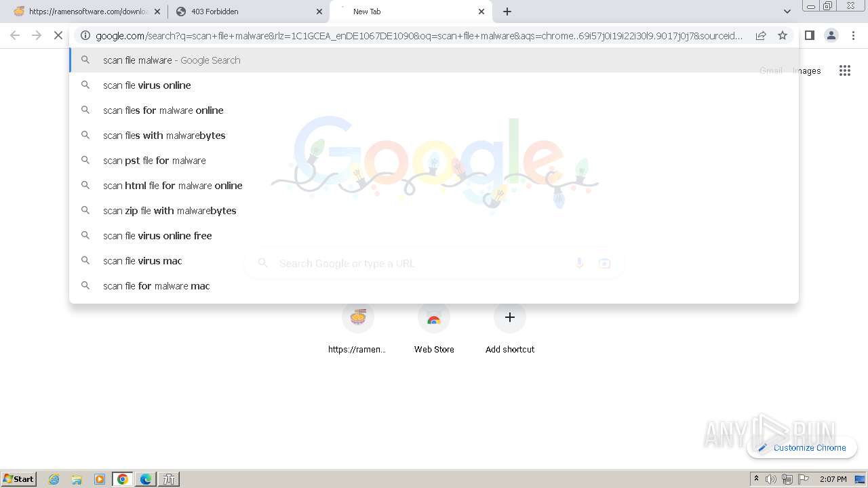Click Customize Chrome button

pyautogui.click(x=802, y=447)
